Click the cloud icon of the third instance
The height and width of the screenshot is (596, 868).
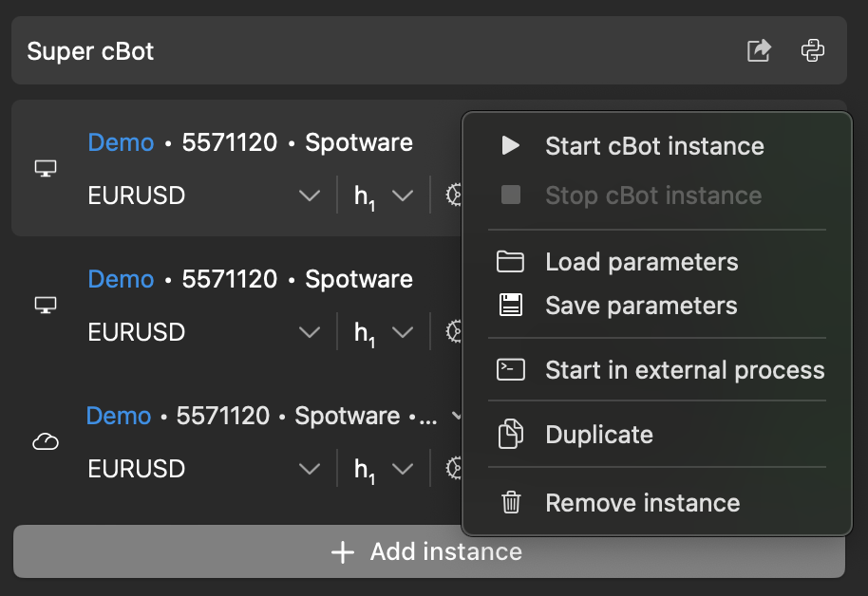tap(46, 442)
